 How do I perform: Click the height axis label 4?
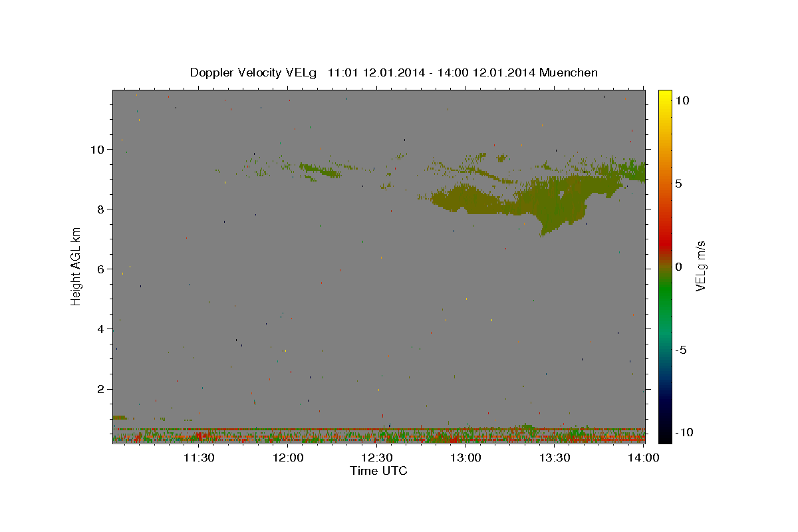click(100, 329)
